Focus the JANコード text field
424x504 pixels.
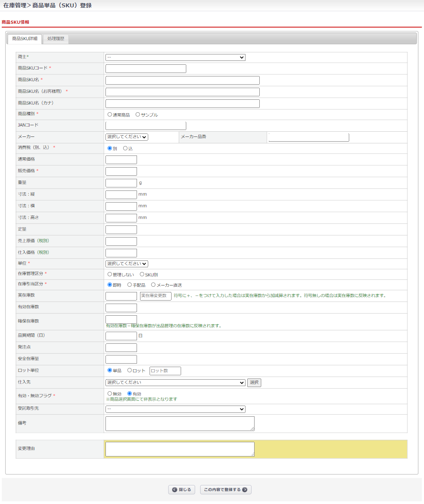tap(146, 126)
